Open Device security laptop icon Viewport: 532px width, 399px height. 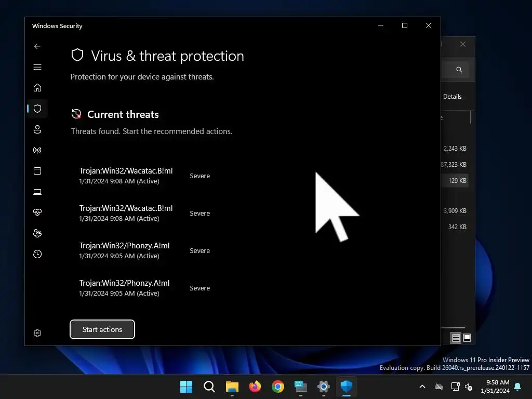[37, 192]
